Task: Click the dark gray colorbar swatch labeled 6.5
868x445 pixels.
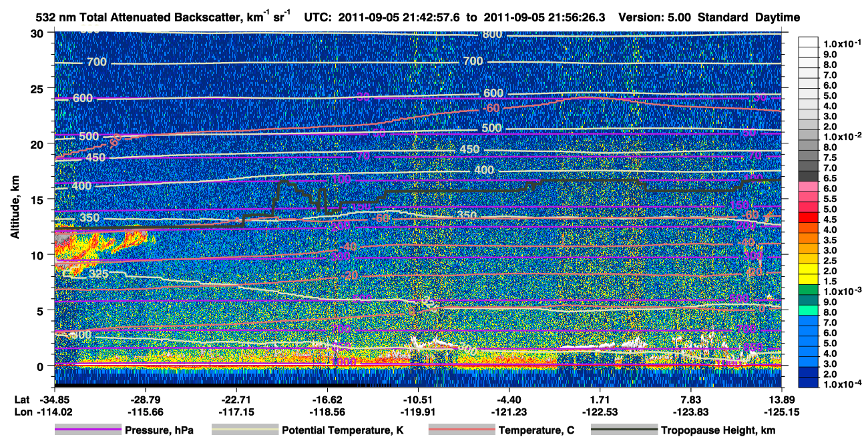Action: [809, 176]
